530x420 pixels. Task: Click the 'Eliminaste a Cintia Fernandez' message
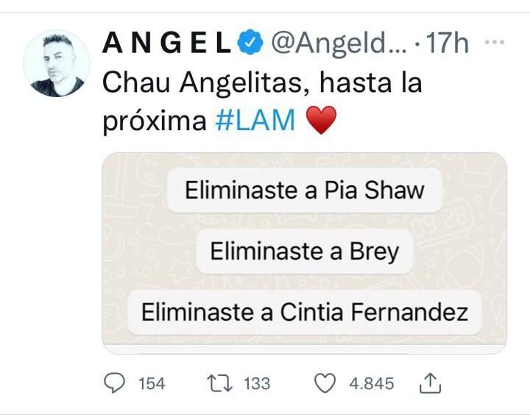pos(305,313)
